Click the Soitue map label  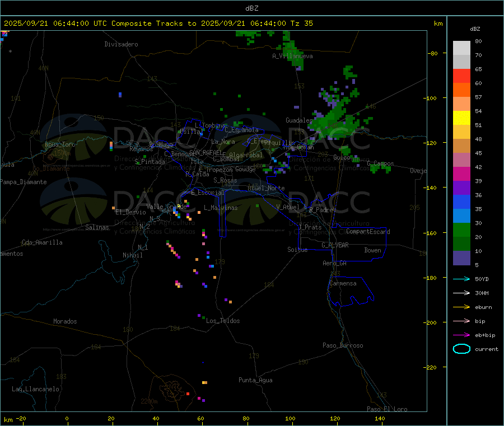coord(297,250)
